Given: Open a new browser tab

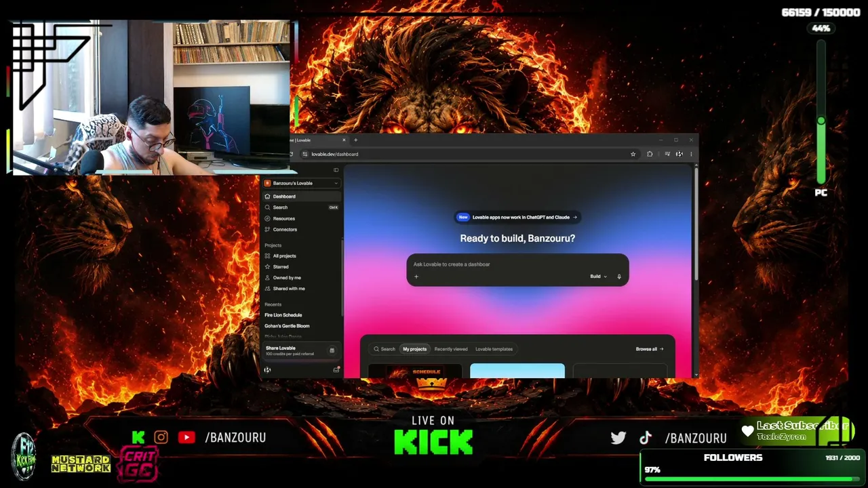Looking at the screenshot, I should coord(355,140).
